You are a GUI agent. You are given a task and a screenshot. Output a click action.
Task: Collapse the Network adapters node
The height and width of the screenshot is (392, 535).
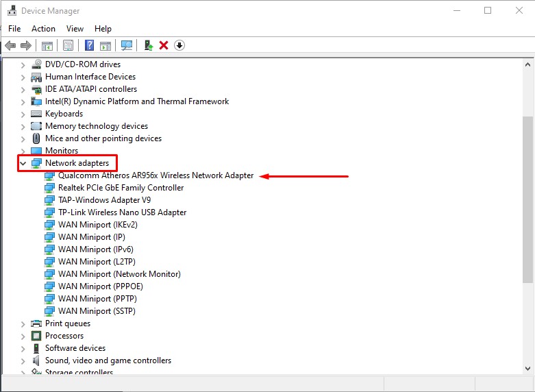(x=23, y=163)
